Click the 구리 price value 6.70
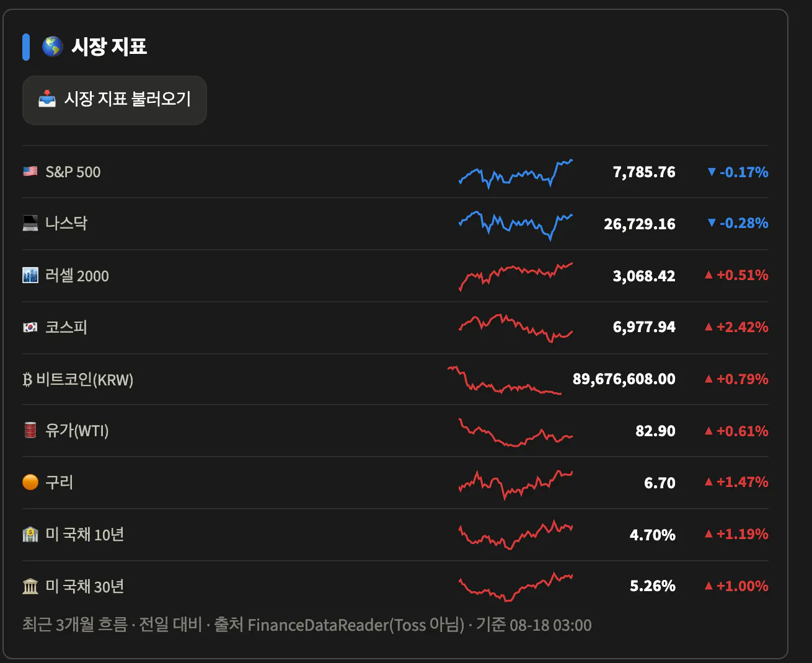This screenshot has height=663, width=812. [x=660, y=483]
